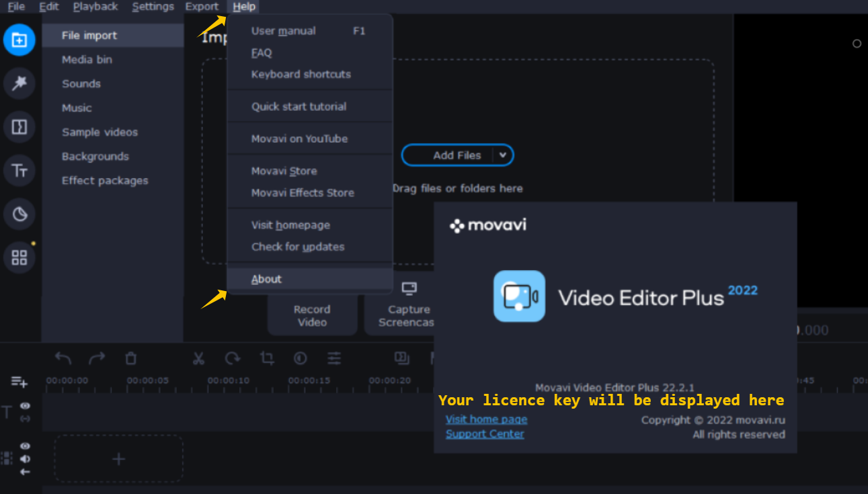
Task: Open Keyboard shortcuts entry
Action: 310,74
